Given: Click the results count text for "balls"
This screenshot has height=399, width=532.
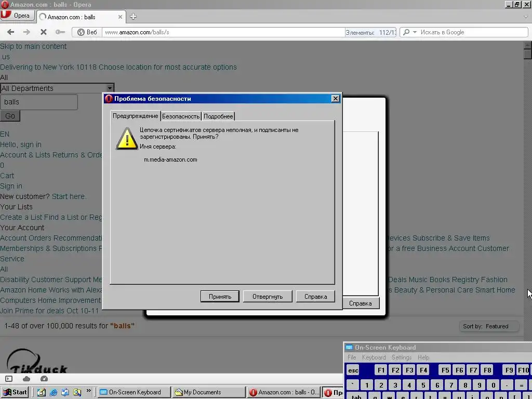Looking at the screenshot, I should [69, 326].
